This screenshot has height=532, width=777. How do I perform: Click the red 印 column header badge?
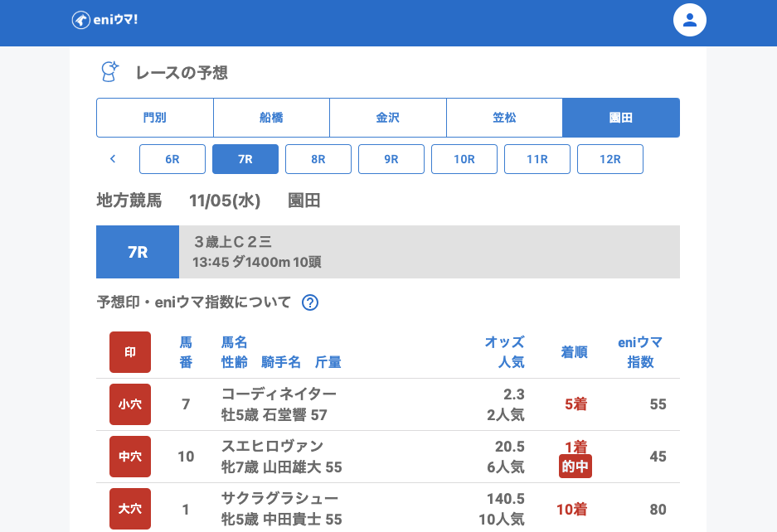(x=130, y=352)
